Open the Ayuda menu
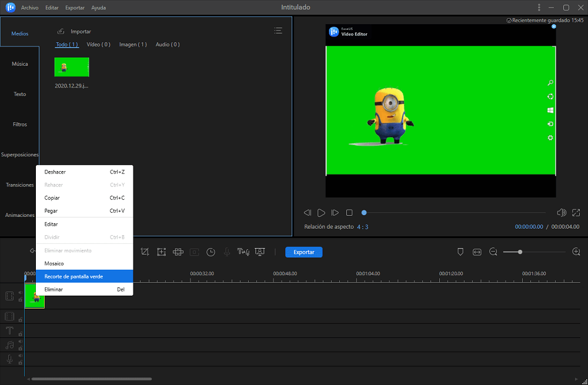 99,8
